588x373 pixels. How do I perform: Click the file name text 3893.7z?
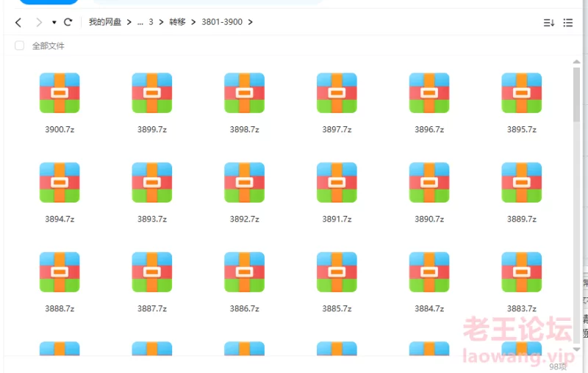(152, 219)
